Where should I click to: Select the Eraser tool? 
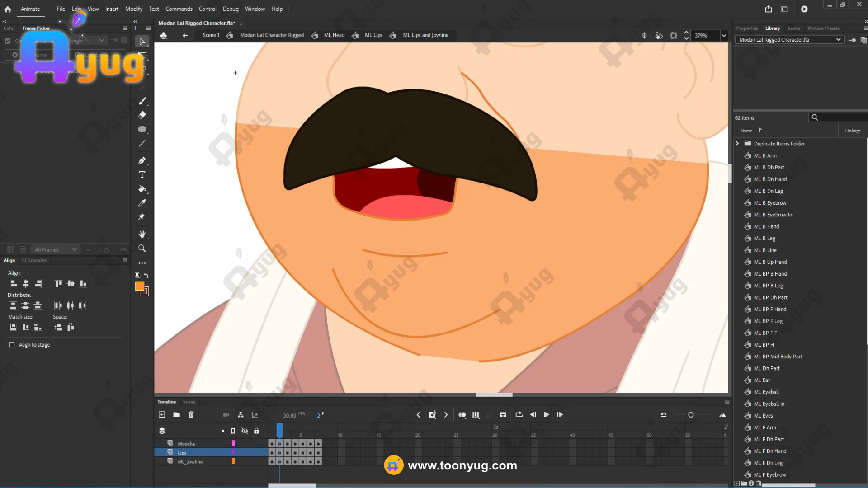point(142,115)
